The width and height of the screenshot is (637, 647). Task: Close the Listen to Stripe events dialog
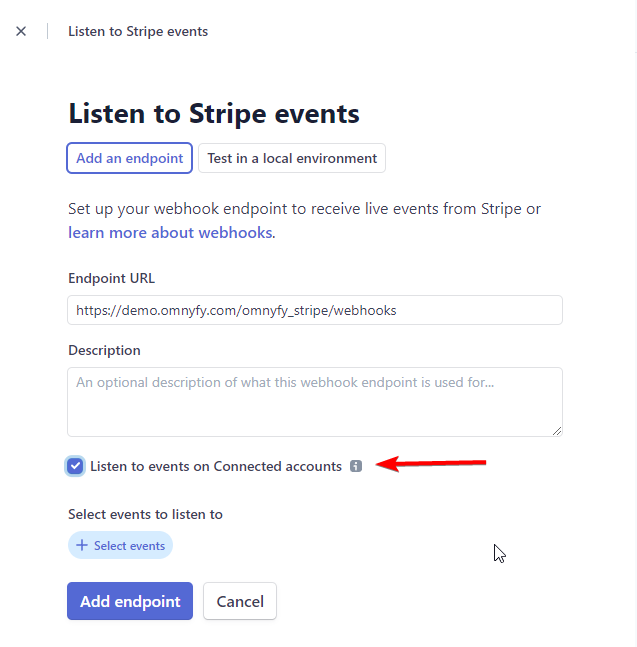pos(21,31)
